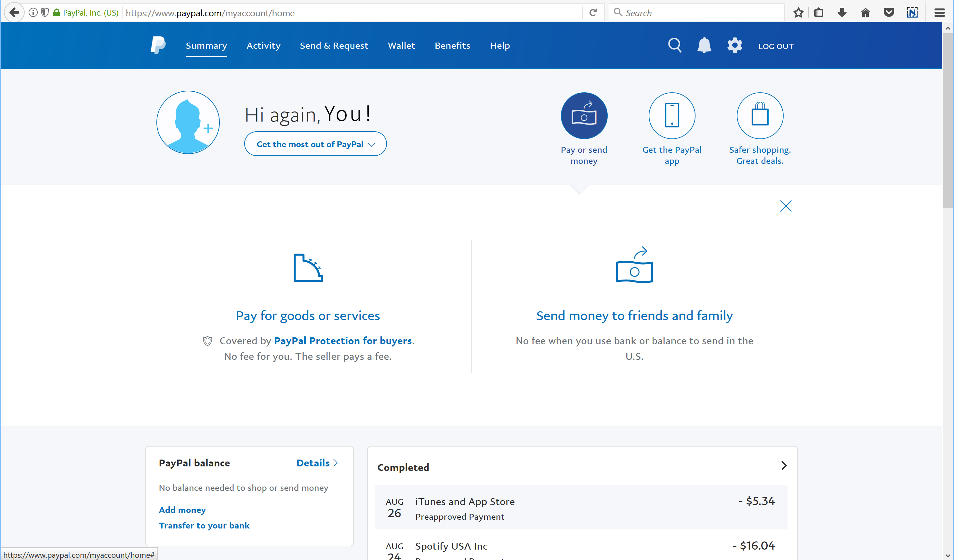The height and width of the screenshot is (560, 954).
Task: Click the Safer shopping bag icon
Action: coord(760,116)
